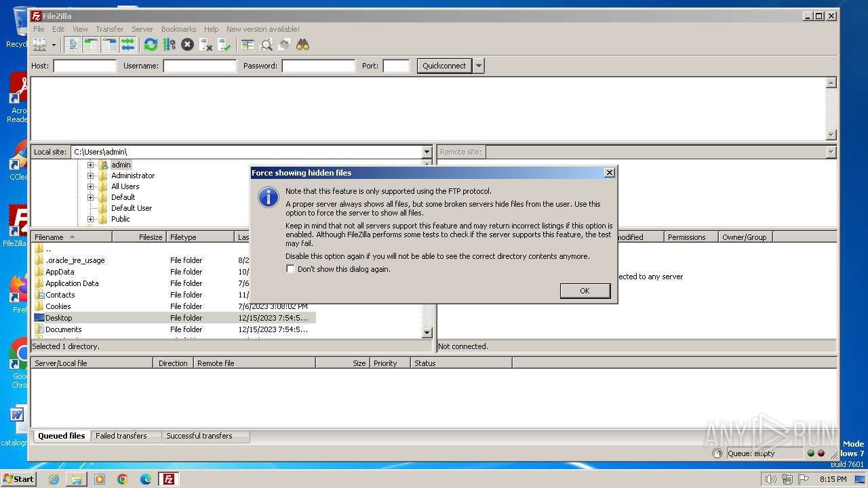This screenshot has height=488, width=868.
Task: Expand the Administrator folder node
Action: 90,176
